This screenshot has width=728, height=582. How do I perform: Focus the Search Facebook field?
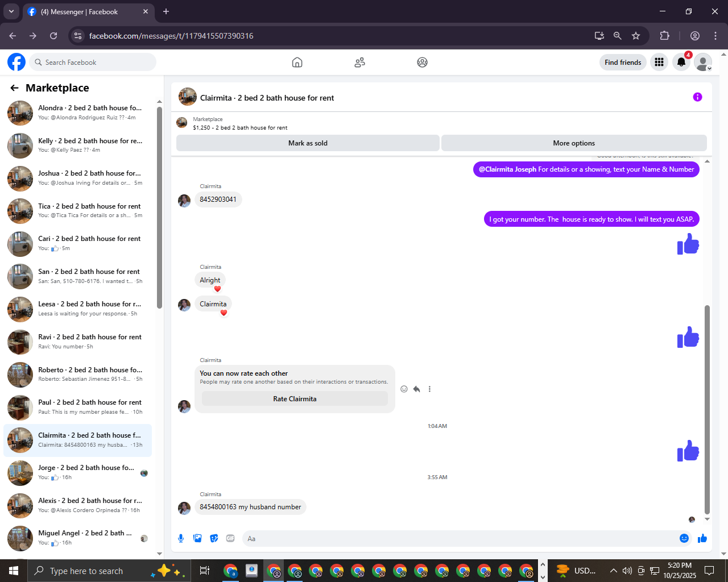(x=93, y=63)
